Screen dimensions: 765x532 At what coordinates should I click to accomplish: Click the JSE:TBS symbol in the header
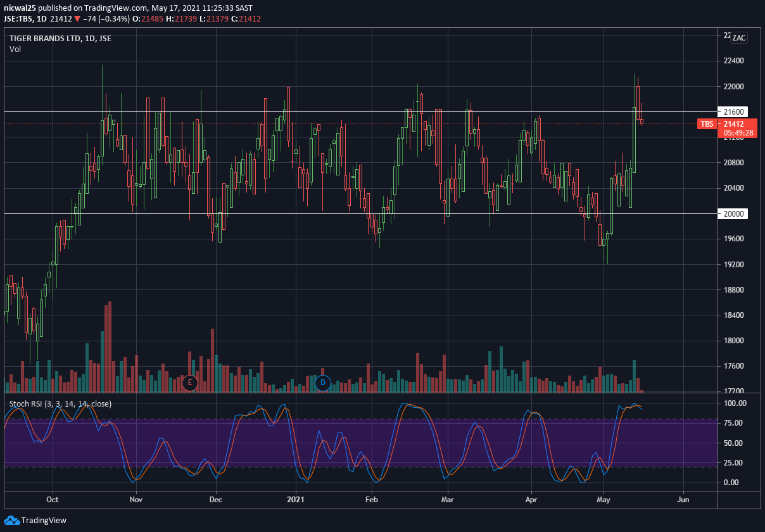point(18,19)
